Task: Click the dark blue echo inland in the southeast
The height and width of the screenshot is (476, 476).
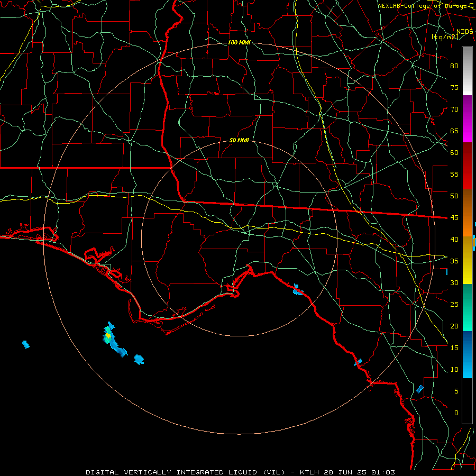Action: point(419,389)
